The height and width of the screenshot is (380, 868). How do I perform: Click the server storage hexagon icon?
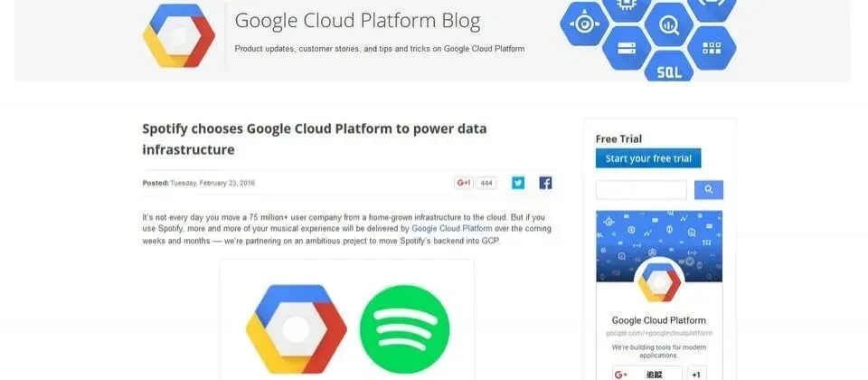click(x=626, y=48)
